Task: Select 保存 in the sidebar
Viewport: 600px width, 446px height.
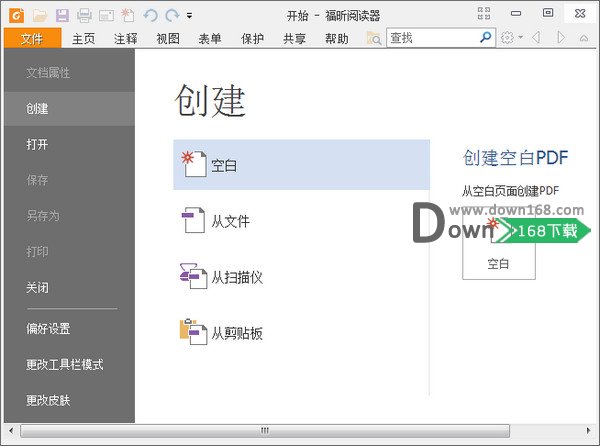Action: coord(69,180)
